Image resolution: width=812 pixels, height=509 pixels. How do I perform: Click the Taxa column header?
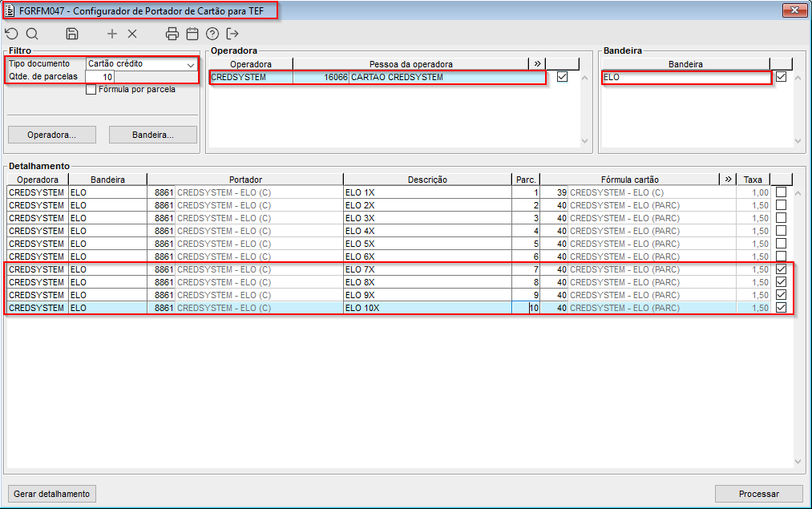[753, 180]
